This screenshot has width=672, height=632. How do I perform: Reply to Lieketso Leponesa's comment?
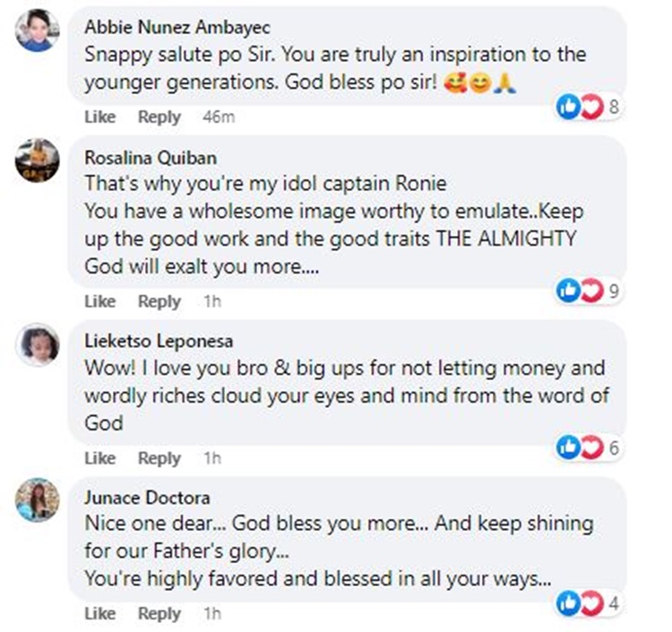[159, 458]
